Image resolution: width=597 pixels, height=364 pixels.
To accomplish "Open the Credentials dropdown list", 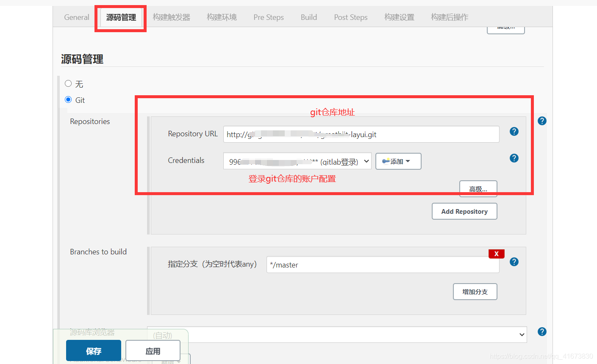I will pyautogui.click(x=297, y=161).
